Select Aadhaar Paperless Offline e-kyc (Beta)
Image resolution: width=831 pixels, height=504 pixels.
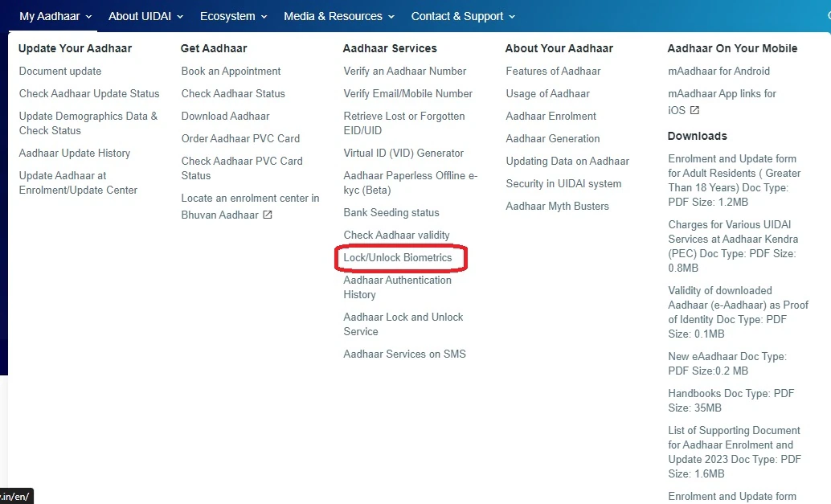point(410,182)
